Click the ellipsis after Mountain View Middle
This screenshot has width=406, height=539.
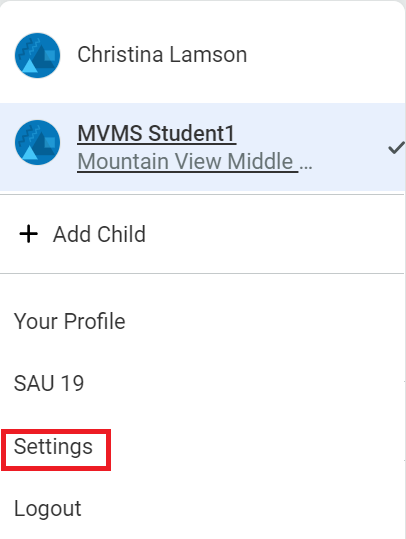click(306, 168)
